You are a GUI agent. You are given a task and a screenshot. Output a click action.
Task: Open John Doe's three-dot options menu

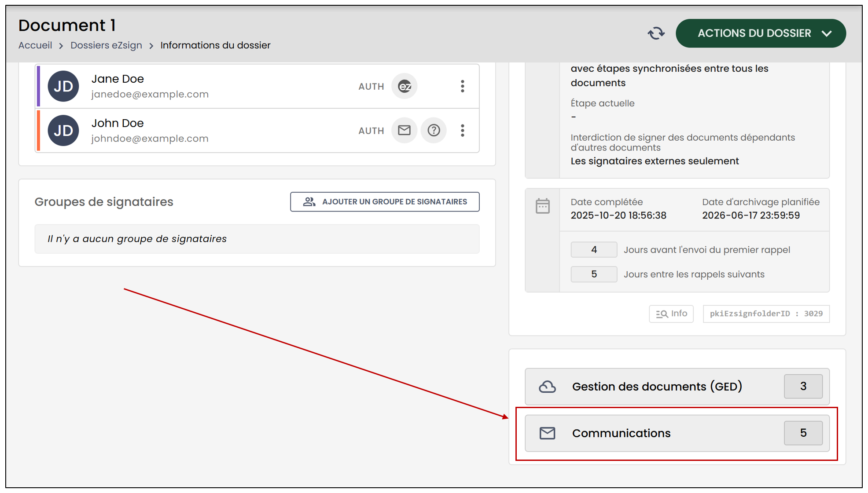coord(462,130)
